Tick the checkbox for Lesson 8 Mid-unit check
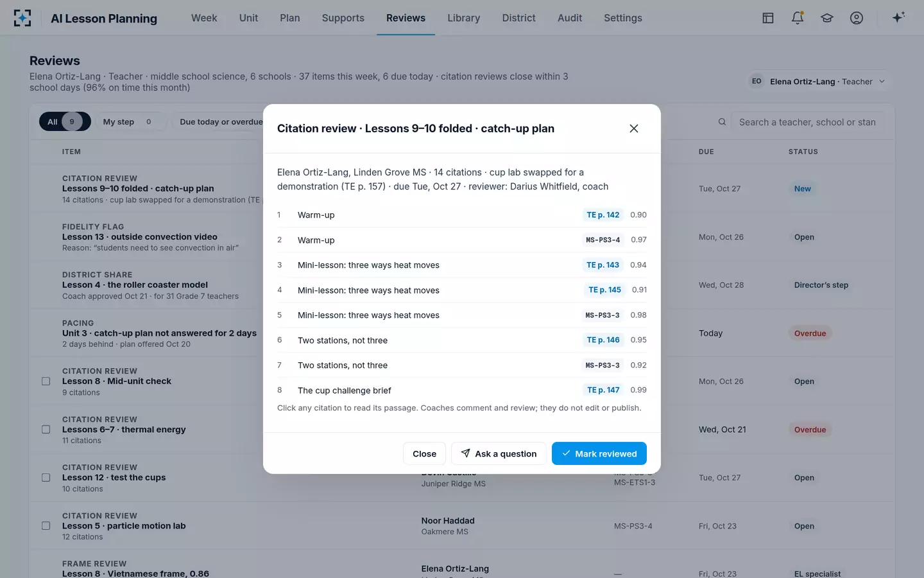The height and width of the screenshot is (578, 924). (x=46, y=381)
